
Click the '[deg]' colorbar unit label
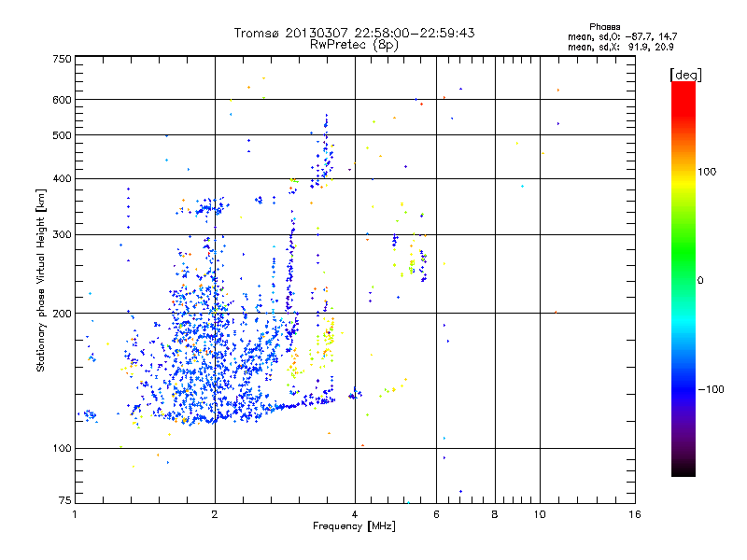pos(685,75)
